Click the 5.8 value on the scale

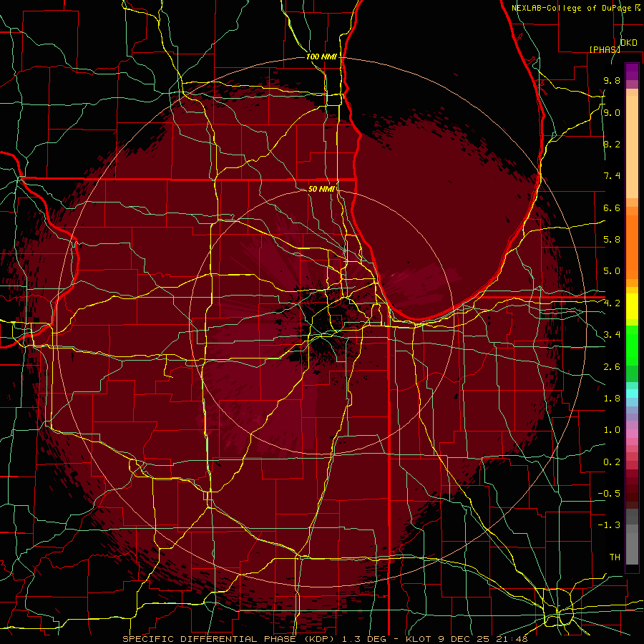(612, 240)
